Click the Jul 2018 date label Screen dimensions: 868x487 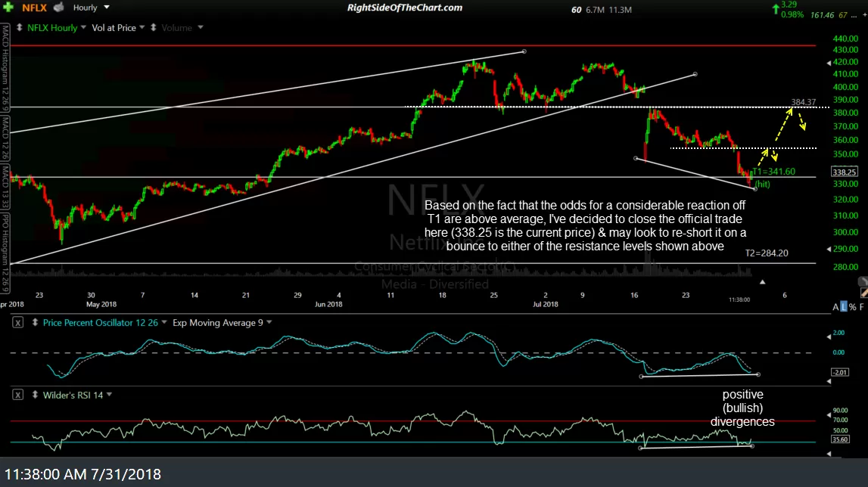pos(546,304)
